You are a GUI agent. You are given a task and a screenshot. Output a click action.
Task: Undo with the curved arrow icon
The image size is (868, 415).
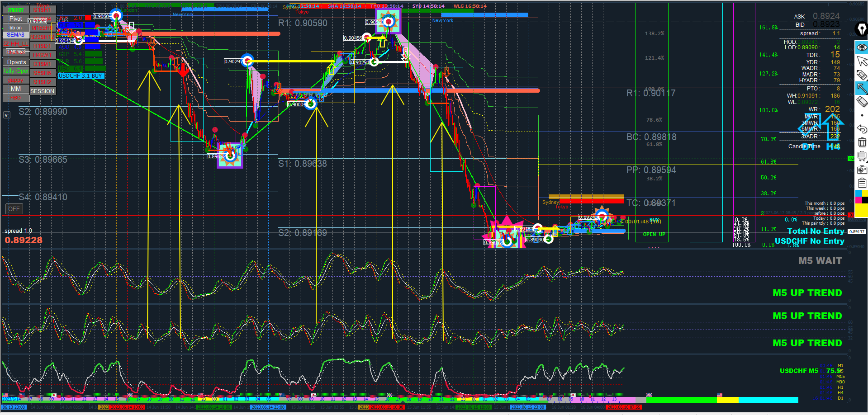862,129
